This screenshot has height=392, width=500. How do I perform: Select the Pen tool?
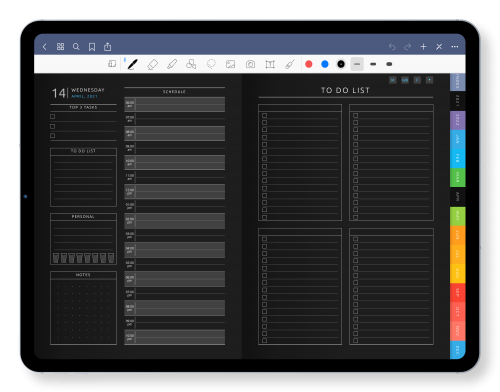coord(132,64)
